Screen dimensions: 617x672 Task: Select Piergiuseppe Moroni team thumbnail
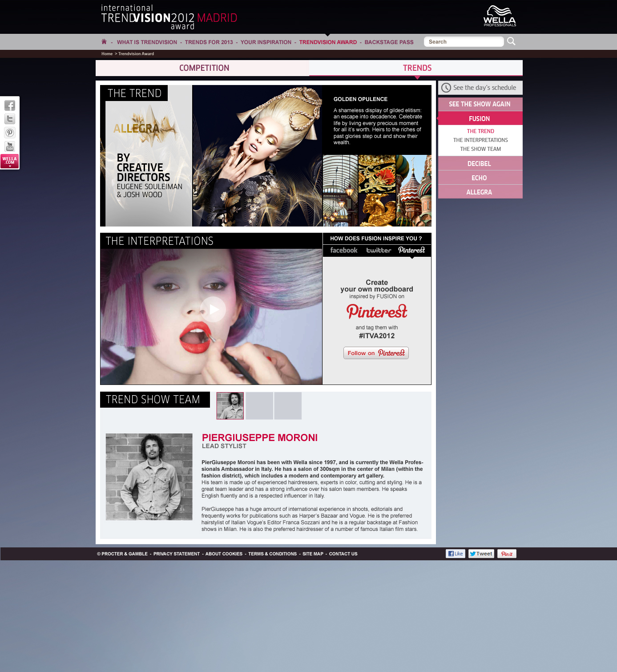230,406
